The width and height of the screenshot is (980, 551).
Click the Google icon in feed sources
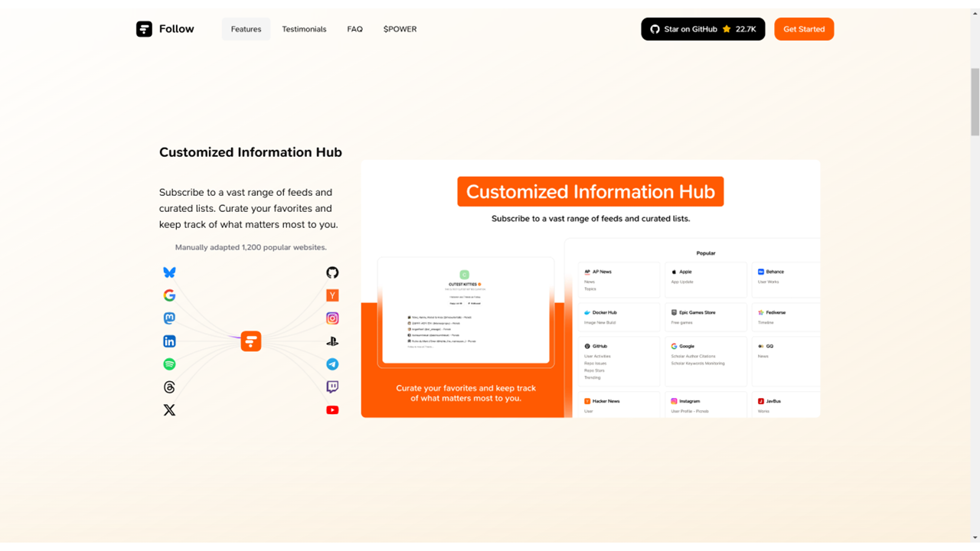pyautogui.click(x=169, y=295)
